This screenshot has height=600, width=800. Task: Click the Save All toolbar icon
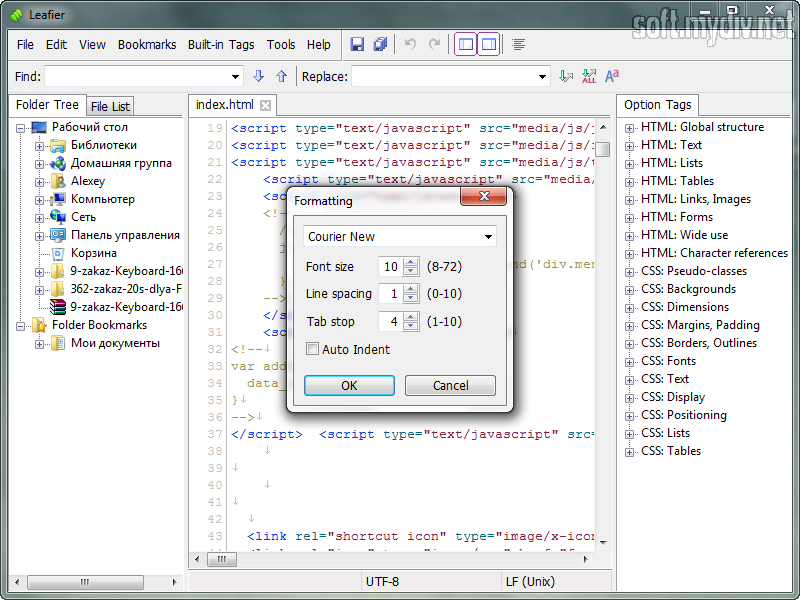[x=380, y=44]
